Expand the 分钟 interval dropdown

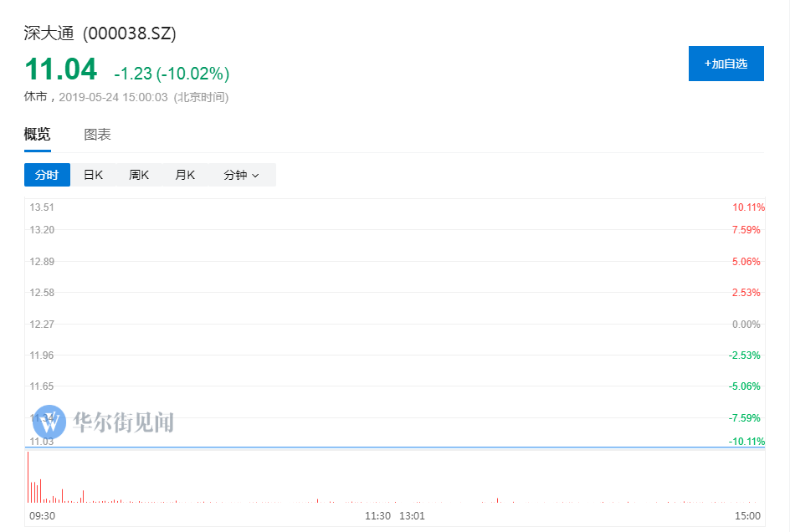coord(241,175)
